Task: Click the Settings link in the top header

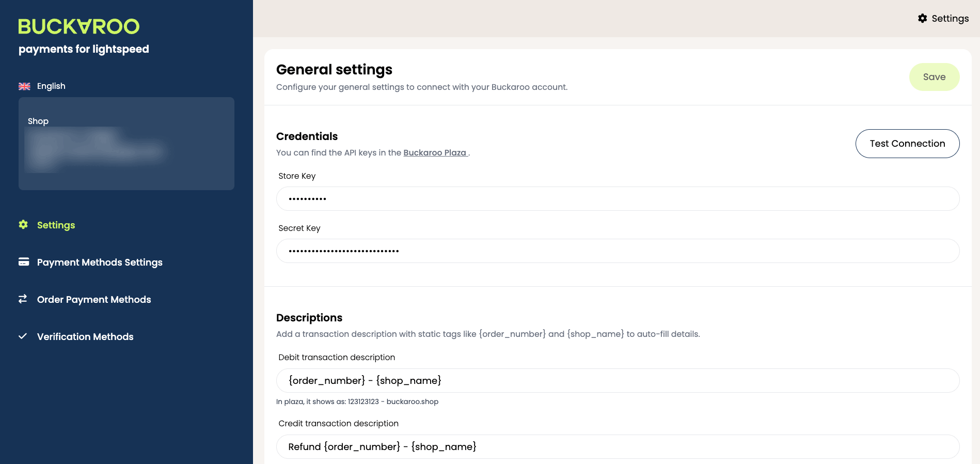Action: click(x=943, y=19)
